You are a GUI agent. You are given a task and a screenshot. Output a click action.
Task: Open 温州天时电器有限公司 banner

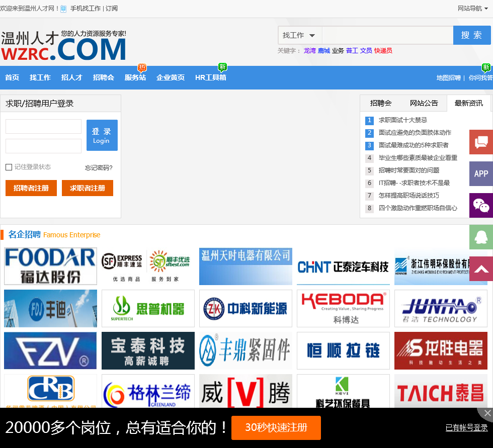(x=245, y=266)
